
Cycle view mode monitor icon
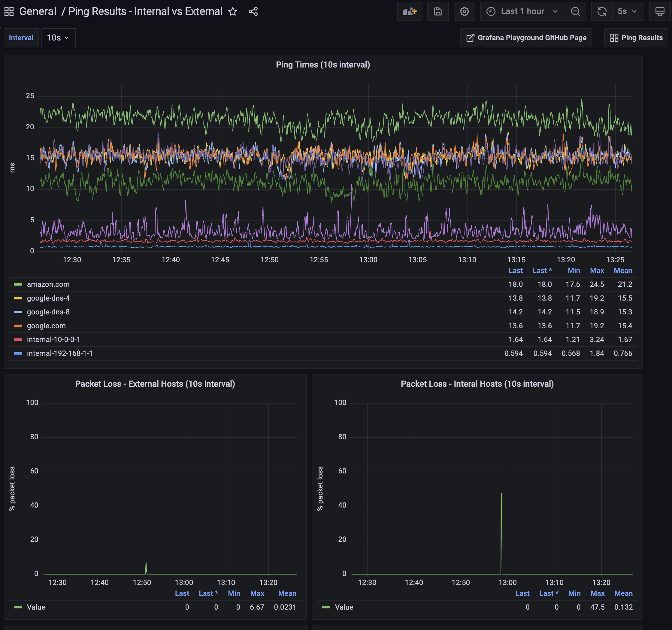pos(659,11)
